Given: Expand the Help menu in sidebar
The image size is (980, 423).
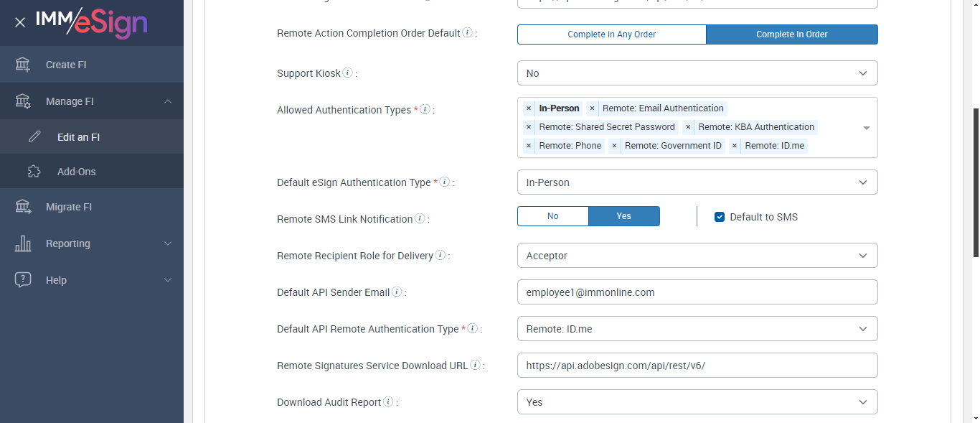Looking at the screenshot, I should coord(92,280).
